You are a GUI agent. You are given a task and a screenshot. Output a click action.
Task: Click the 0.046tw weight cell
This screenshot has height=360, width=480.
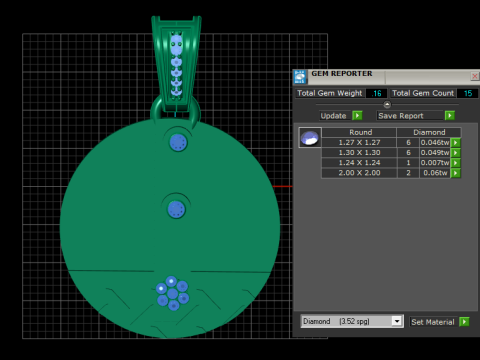click(x=435, y=143)
